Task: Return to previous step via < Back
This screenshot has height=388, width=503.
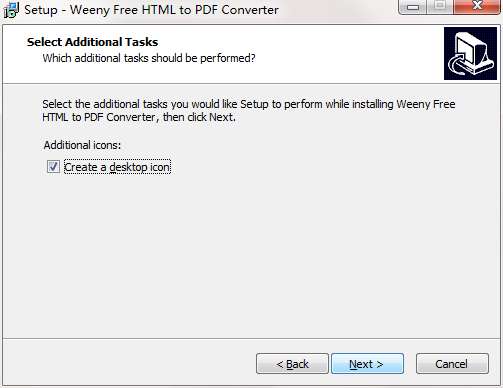Action: click(x=292, y=364)
